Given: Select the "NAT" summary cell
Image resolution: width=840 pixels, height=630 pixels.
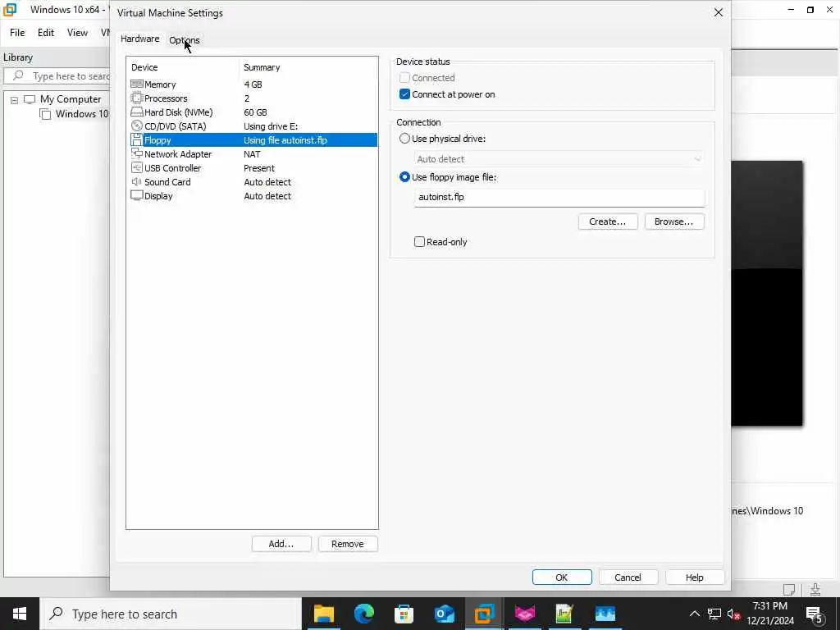Looking at the screenshot, I should [x=252, y=153].
